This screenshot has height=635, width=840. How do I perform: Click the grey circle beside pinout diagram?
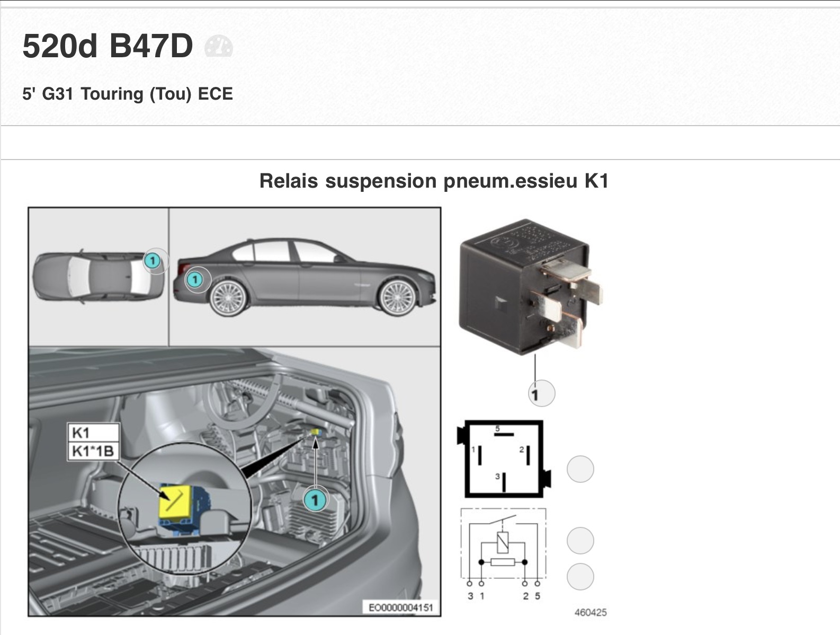tap(580, 469)
